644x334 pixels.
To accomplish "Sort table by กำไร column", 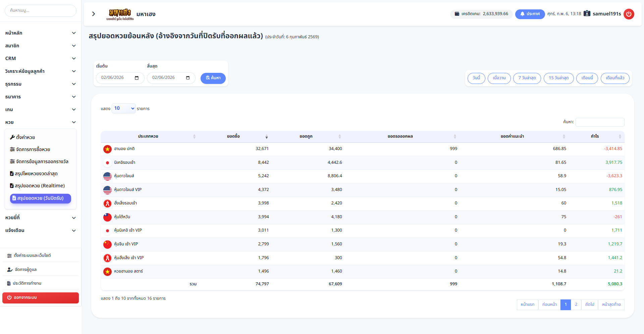I will point(595,136).
